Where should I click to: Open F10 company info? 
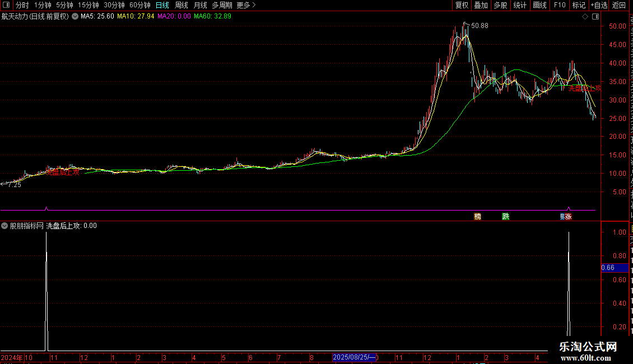pos(560,5)
